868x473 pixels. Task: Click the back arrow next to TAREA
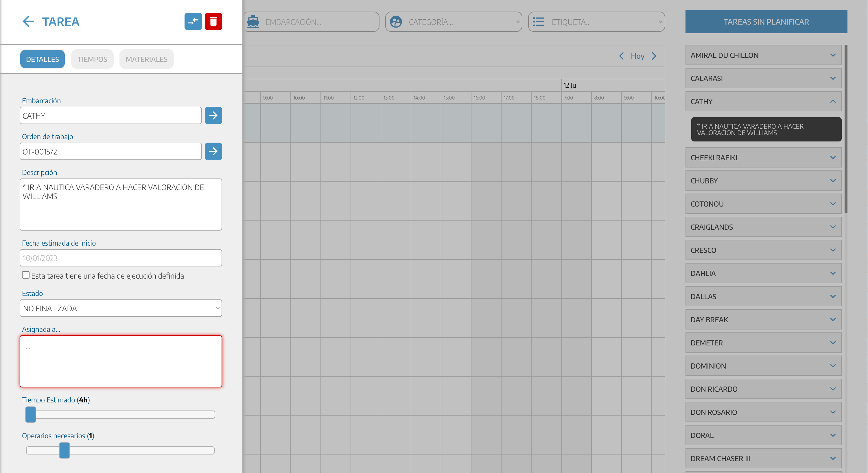click(x=28, y=22)
